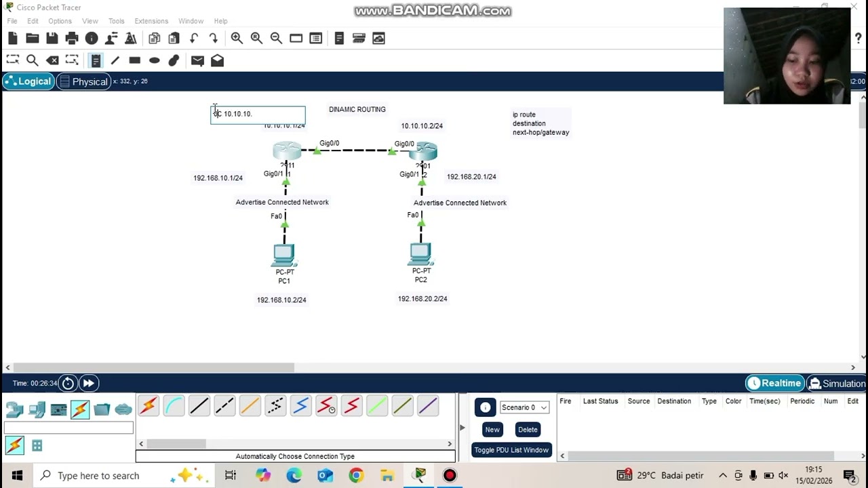Choose the Select tool with dashed rectangle
Image resolution: width=868 pixels, height=488 pixels.
point(12,60)
